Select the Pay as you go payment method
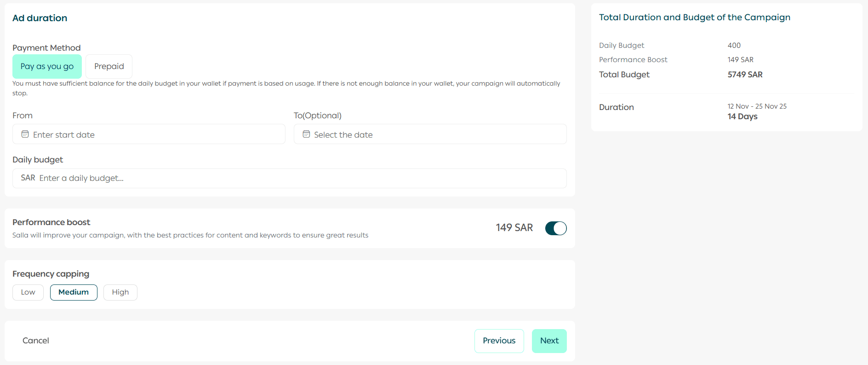The height and width of the screenshot is (365, 868). [47, 66]
